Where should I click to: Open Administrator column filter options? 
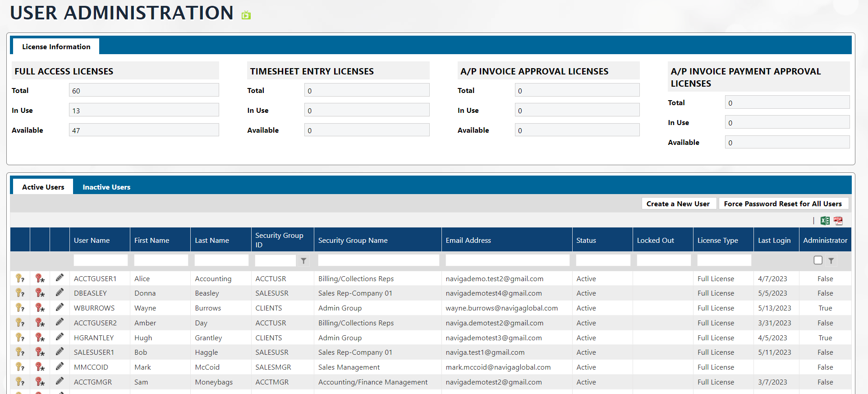pos(831,261)
